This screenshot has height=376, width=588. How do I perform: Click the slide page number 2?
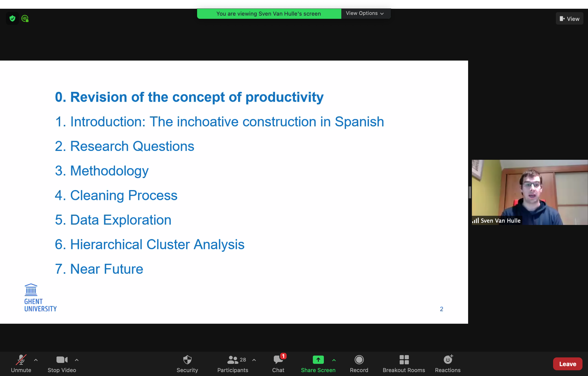click(441, 309)
